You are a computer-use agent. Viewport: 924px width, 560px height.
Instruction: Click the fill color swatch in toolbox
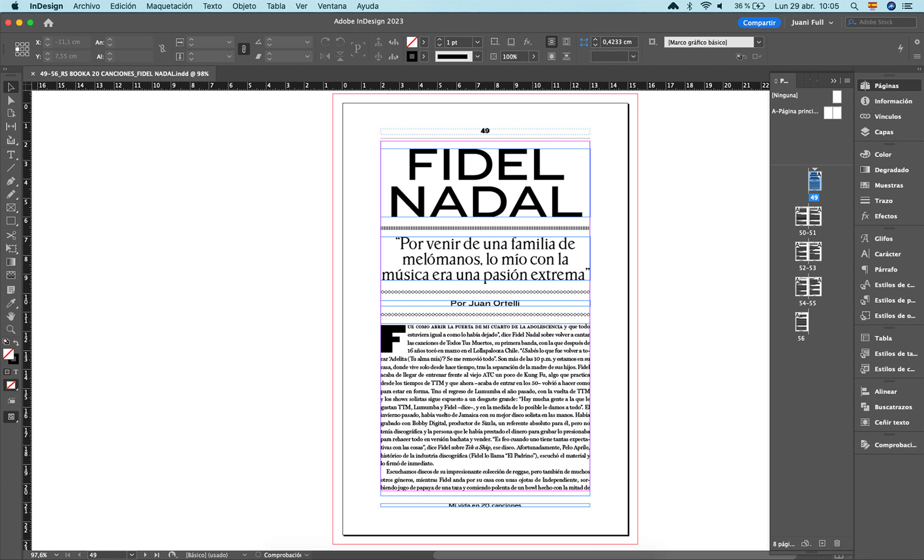click(8, 354)
